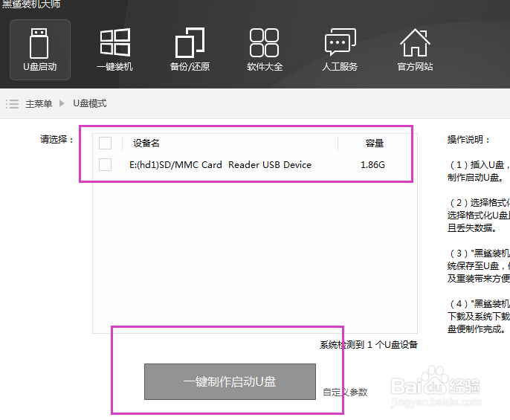Open the 一键装机 Windows icon
The height and width of the screenshot is (420, 510).
click(114, 50)
